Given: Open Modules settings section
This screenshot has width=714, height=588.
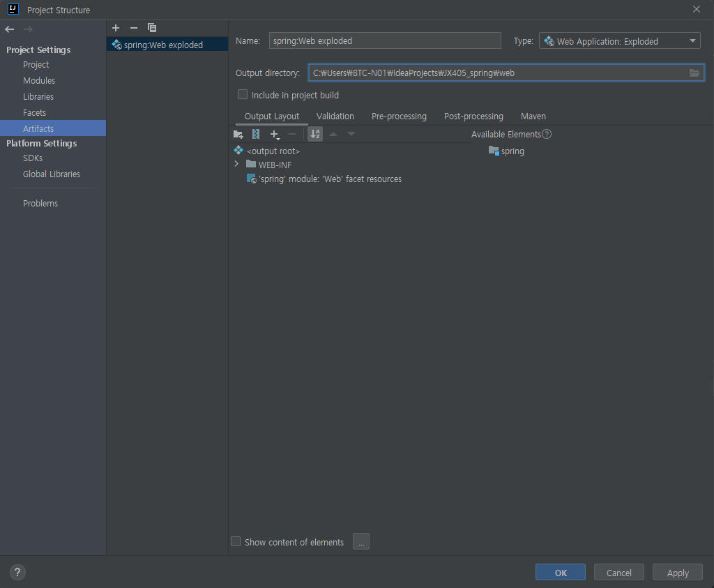Looking at the screenshot, I should pyautogui.click(x=39, y=81).
